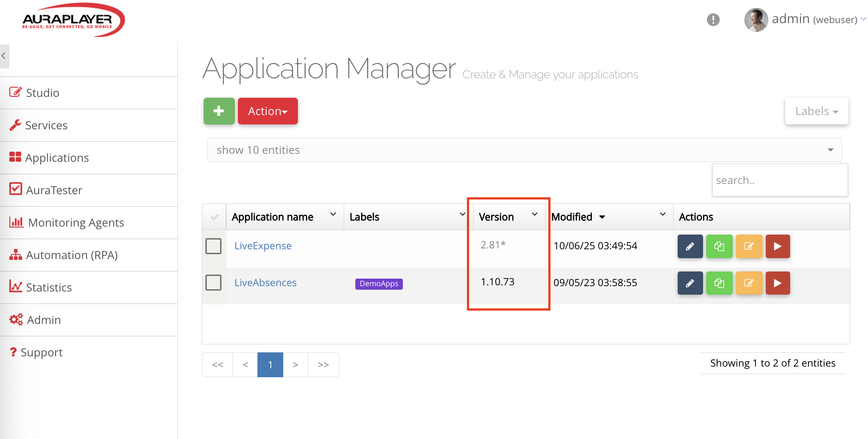This screenshot has width=868, height=439.
Task: Click version 2.81* of LiveExpense
Action: pyautogui.click(x=493, y=245)
